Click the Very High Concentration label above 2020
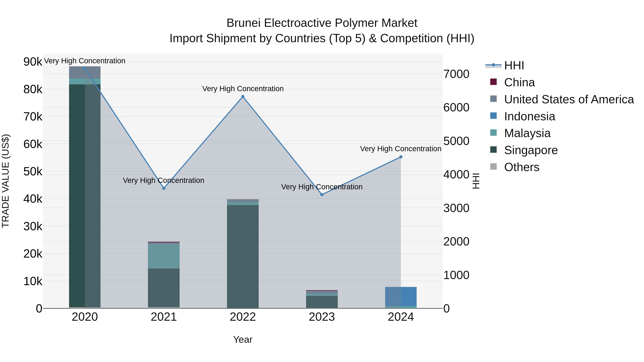 (85, 61)
